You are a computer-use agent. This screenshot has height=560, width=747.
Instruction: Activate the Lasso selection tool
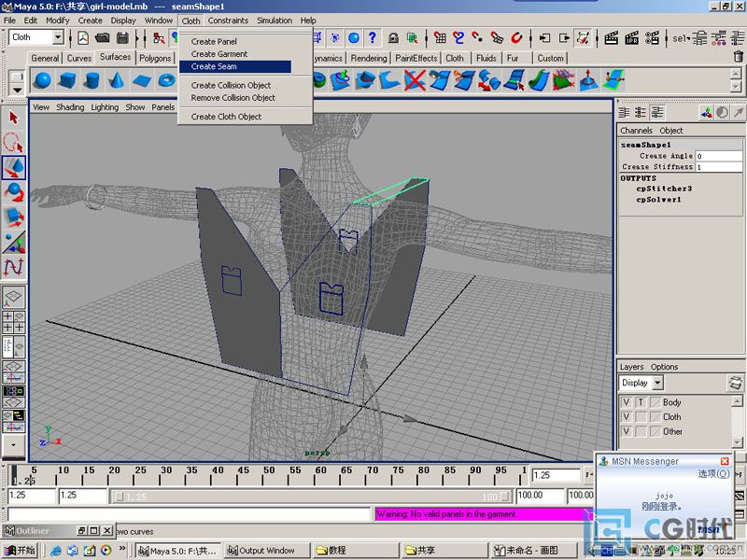(x=13, y=143)
